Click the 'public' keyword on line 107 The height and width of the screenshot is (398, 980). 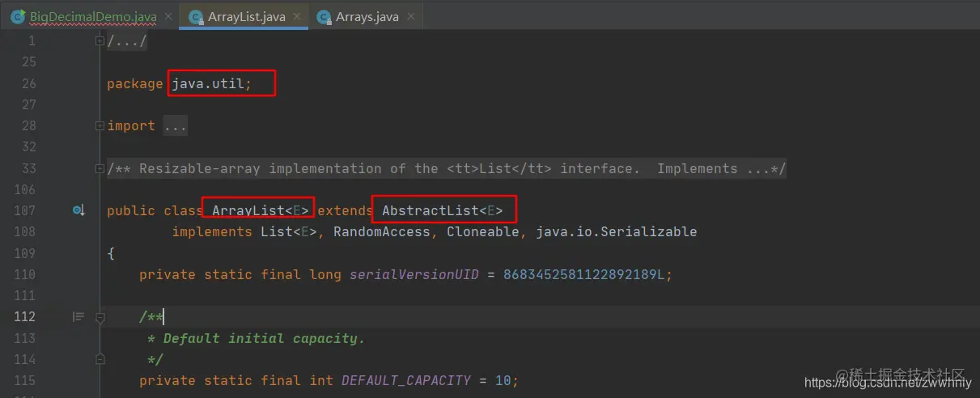[x=131, y=210]
